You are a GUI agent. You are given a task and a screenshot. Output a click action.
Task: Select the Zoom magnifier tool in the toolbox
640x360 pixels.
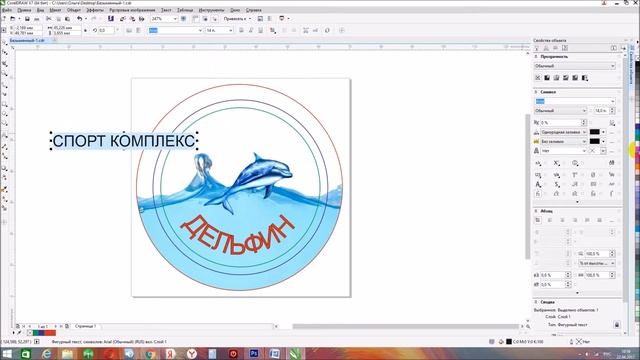pos(4,73)
